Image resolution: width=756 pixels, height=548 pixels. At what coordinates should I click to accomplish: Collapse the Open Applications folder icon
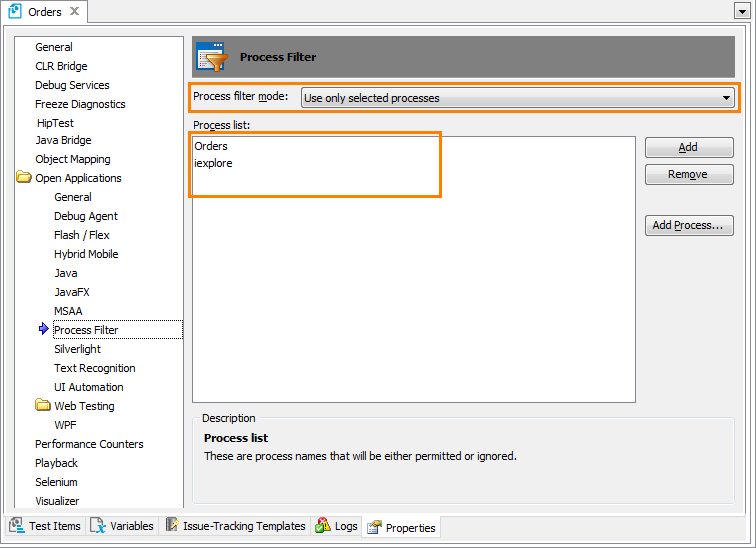point(24,177)
